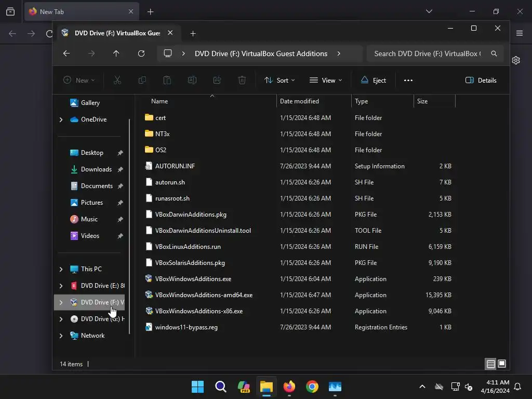This screenshot has width=532, height=399.
Task: Go up one folder level
Action: 116,54
